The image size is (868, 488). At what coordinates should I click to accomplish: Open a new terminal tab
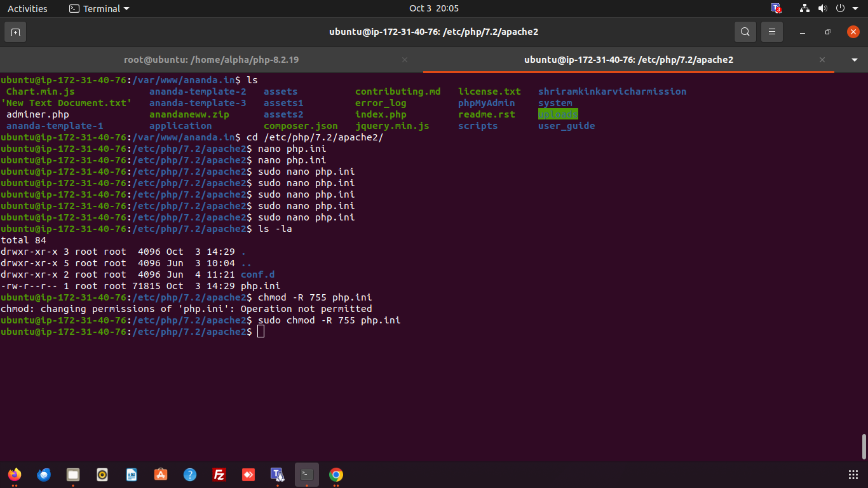[x=15, y=32]
